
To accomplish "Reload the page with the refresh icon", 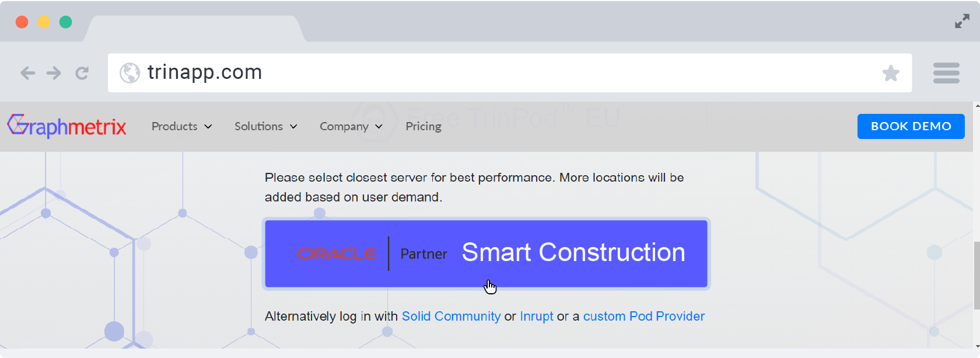I will pyautogui.click(x=82, y=73).
